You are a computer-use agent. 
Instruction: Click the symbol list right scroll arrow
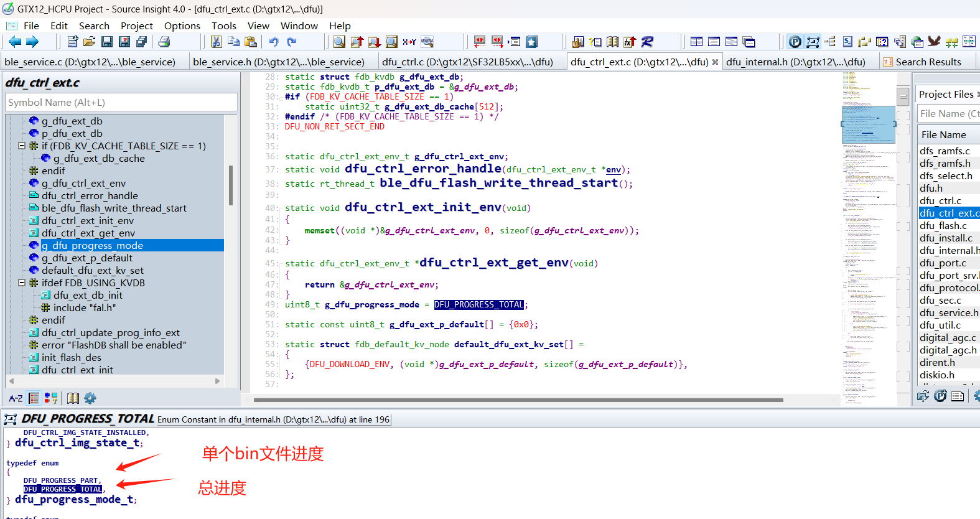(x=217, y=381)
